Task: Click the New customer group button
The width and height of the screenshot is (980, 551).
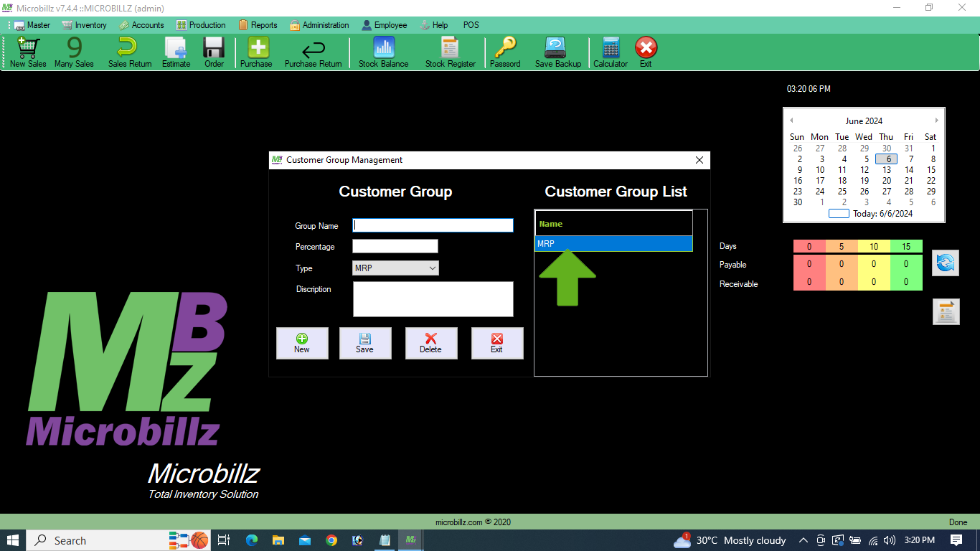Action: [302, 343]
